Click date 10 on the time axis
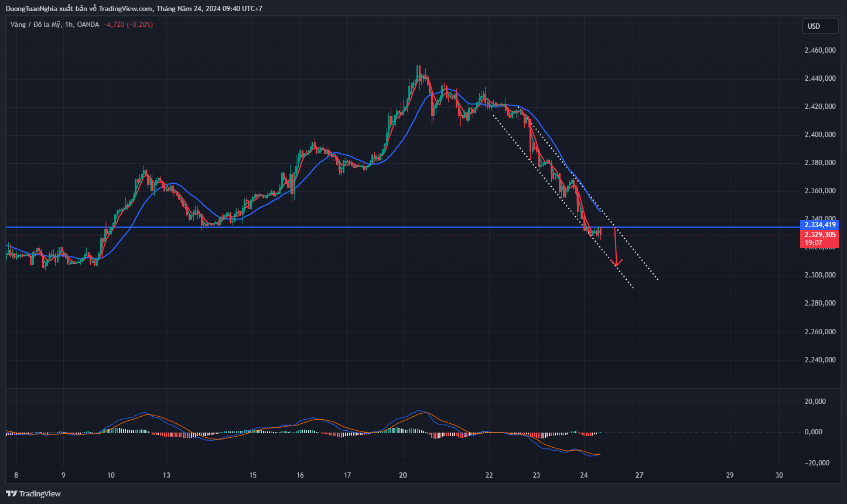The image size is (847, 504). tap(111, 475)
